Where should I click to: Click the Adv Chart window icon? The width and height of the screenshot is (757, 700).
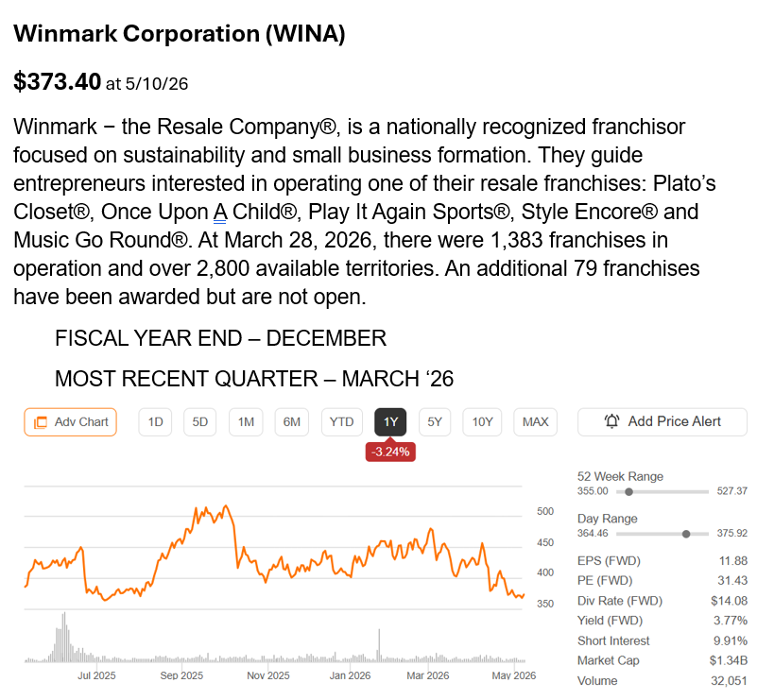tap(41, 422)
